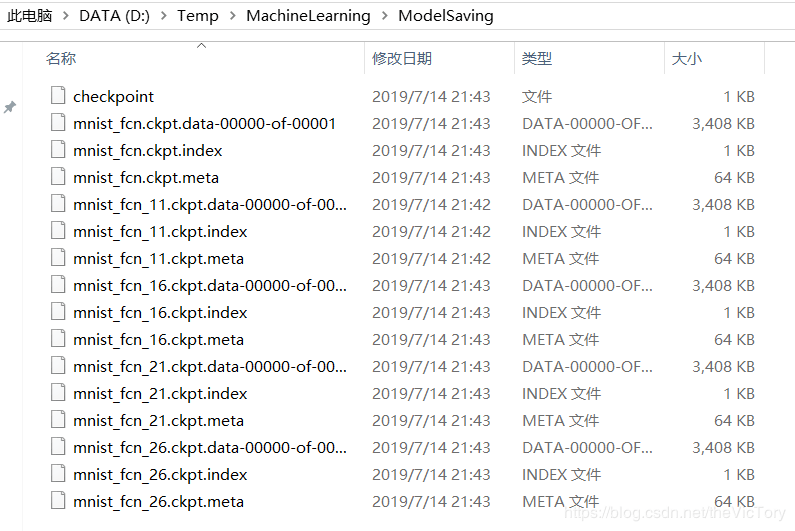The width and height of the screenshot is (795, 531).
Task: Click the quick access pin icon
Action: point(10,107)
